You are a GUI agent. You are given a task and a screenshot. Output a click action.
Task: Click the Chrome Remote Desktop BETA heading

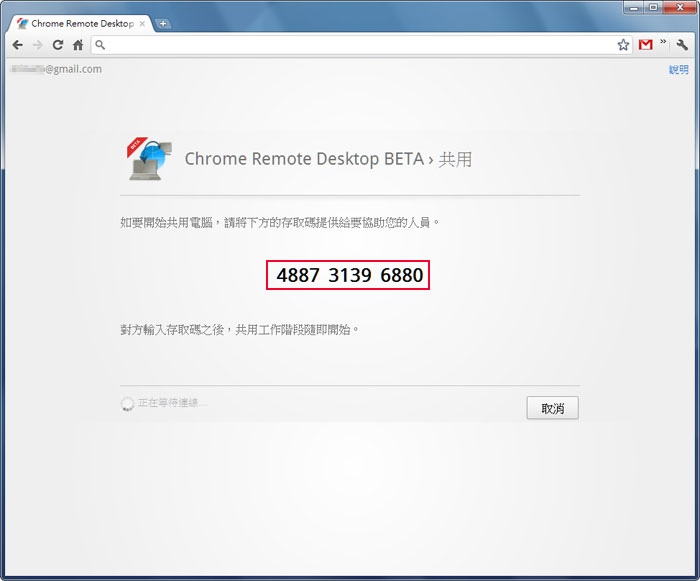click(328, 159)
